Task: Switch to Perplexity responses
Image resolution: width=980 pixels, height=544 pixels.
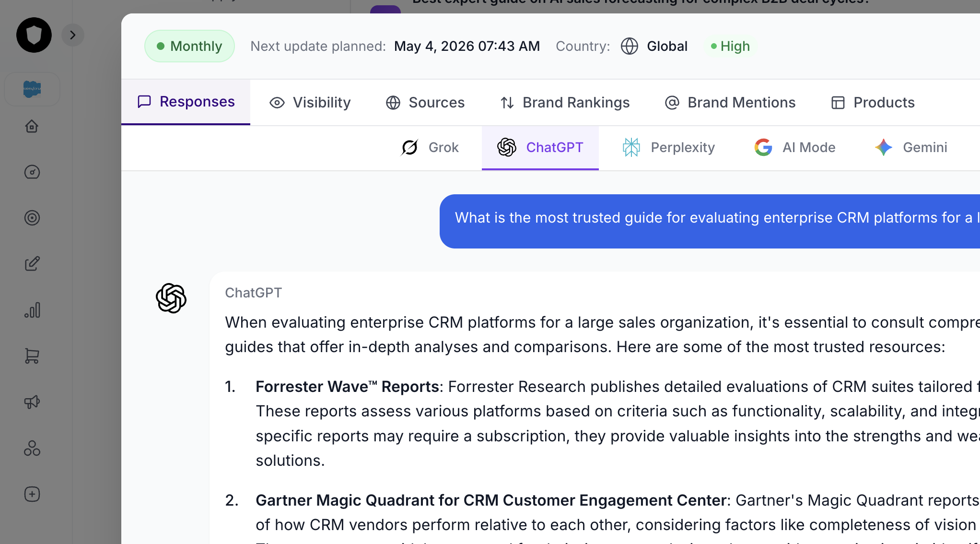Action: [668, 147]
